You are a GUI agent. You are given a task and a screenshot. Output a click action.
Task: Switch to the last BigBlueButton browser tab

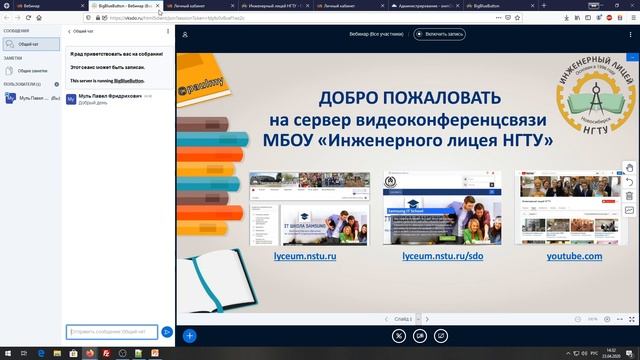point(500,6)
